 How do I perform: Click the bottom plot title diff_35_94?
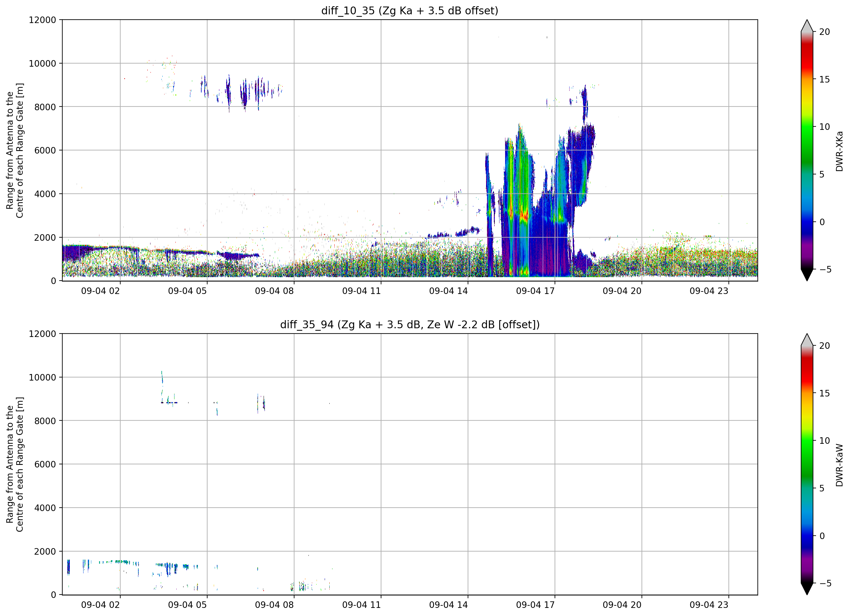pyautogui.click(x=410, y=325)
